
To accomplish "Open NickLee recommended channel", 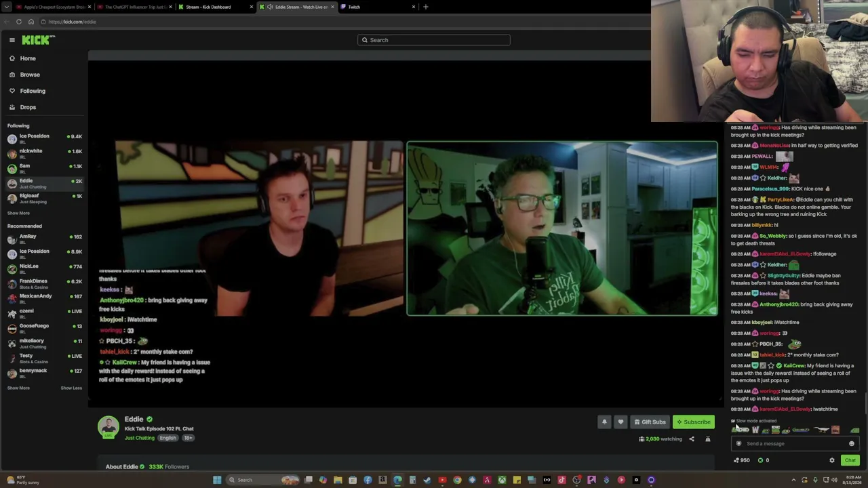I will click(x=44, y=268).
